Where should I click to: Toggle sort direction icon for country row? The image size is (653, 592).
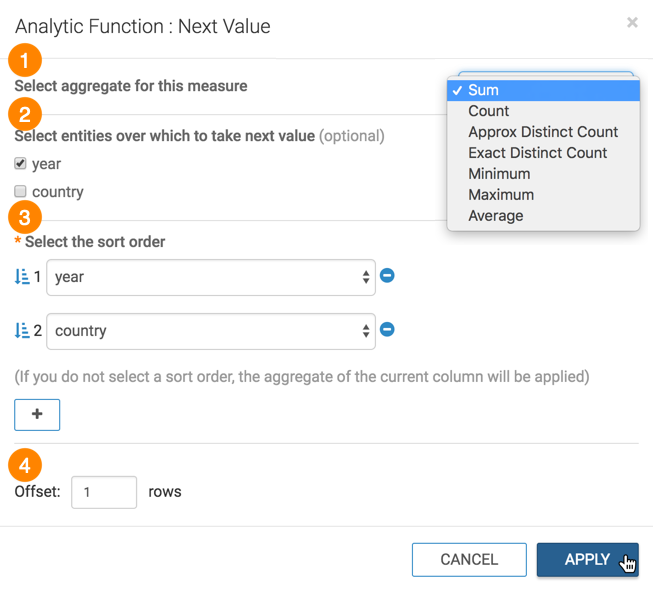click(x=22, y=331)
